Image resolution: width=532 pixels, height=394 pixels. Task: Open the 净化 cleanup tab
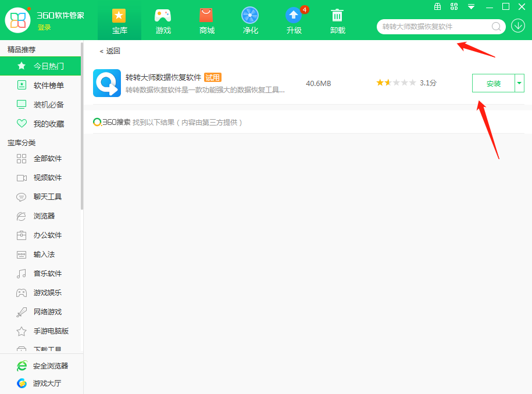click(x=250, y=21)
